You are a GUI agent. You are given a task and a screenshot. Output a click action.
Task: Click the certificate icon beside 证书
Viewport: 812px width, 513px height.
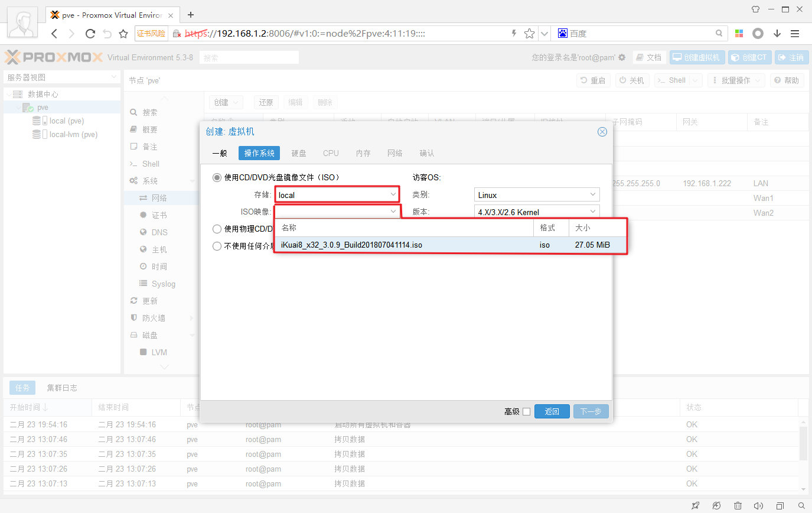(x=143, y=215)
